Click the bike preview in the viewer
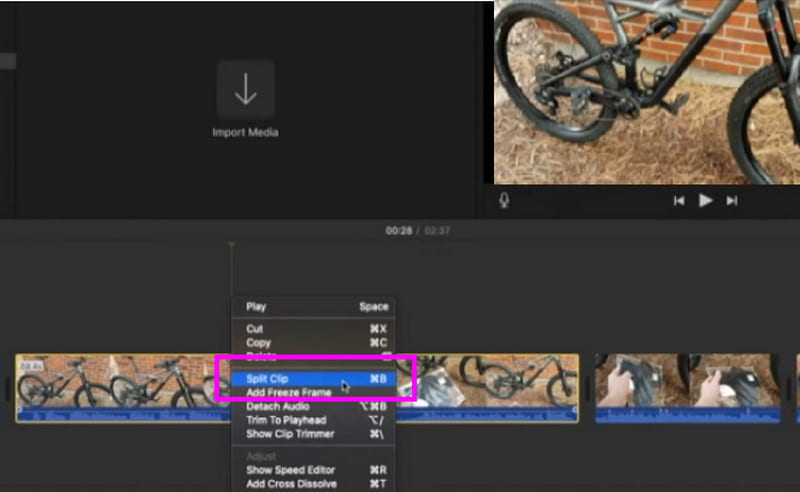Screen dimensions: 800x492 coord(646,92)
